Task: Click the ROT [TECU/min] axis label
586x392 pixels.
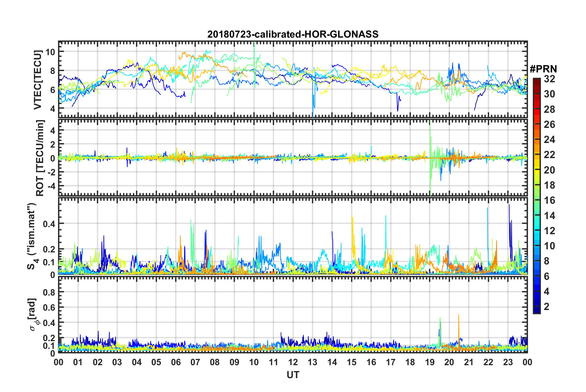Action: coord(40,158)
